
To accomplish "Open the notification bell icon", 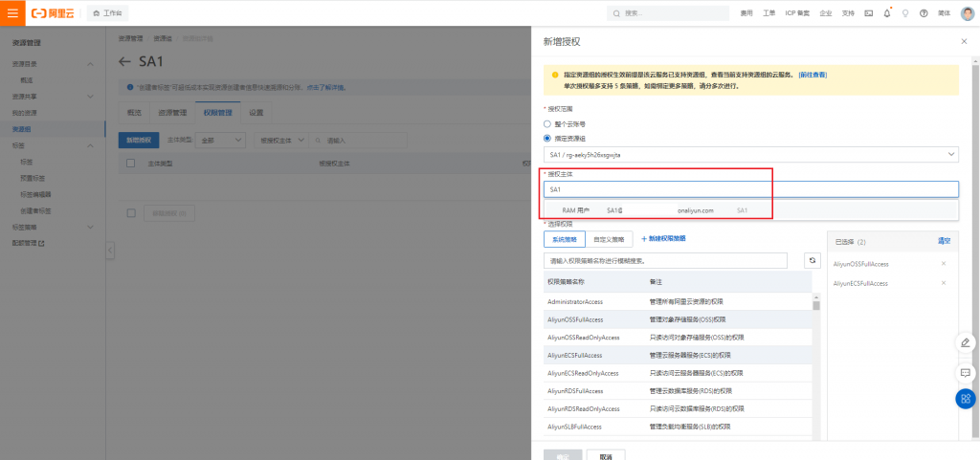I will click(x=887, y=13).
